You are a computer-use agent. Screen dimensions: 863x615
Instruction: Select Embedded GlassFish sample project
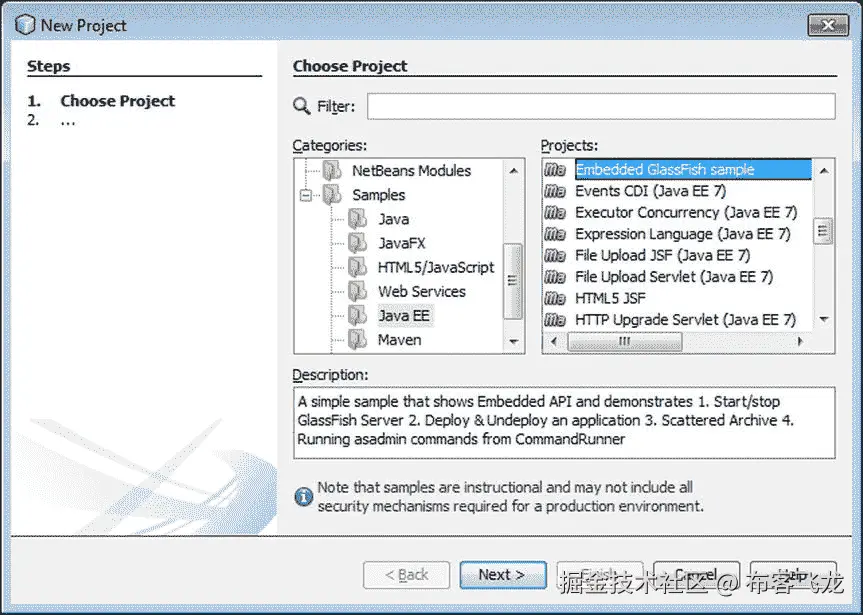693,170
